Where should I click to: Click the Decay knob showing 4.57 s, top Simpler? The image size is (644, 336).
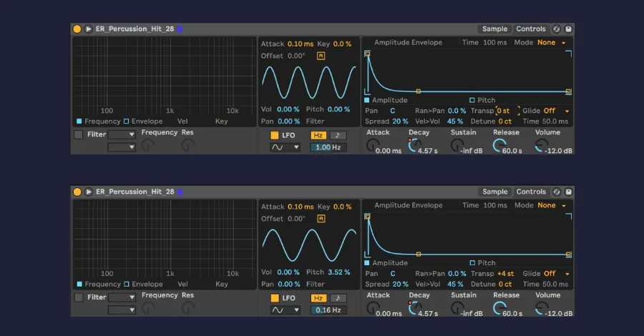(x=414, y=145)
